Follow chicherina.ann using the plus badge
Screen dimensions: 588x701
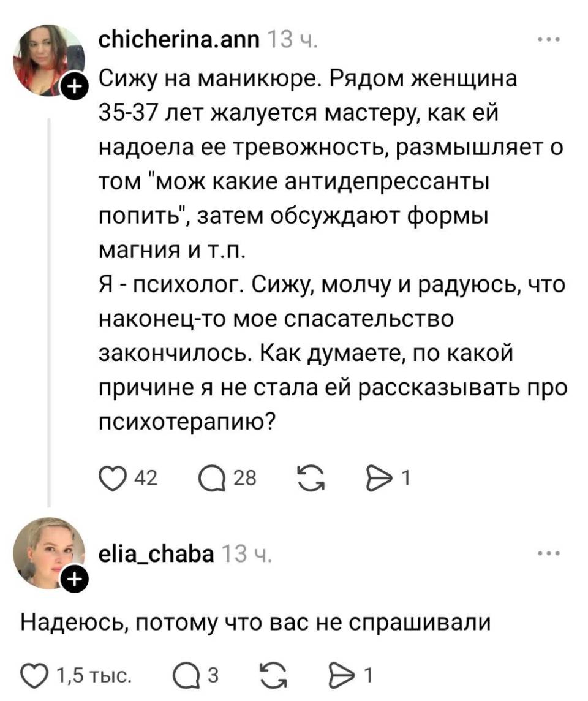[x=74, y=85]
